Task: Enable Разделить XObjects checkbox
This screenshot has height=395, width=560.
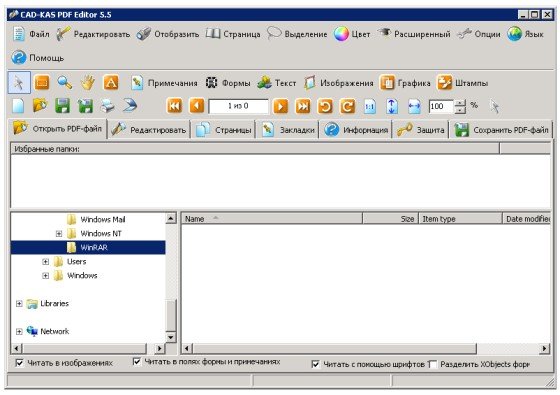Action: [x=432, y=364]
